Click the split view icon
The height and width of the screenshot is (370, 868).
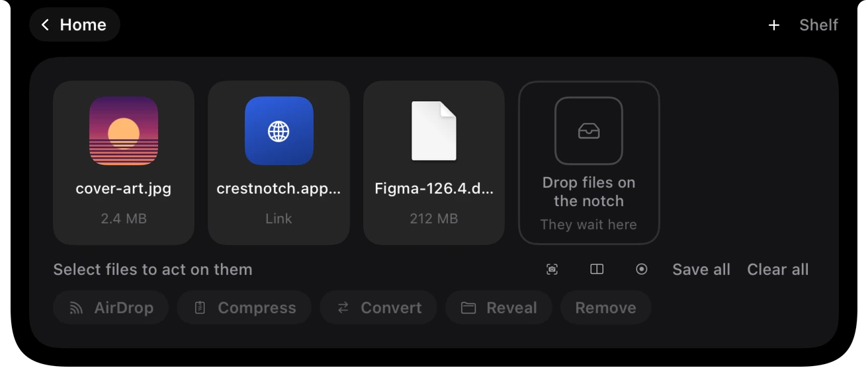point(597,270)
